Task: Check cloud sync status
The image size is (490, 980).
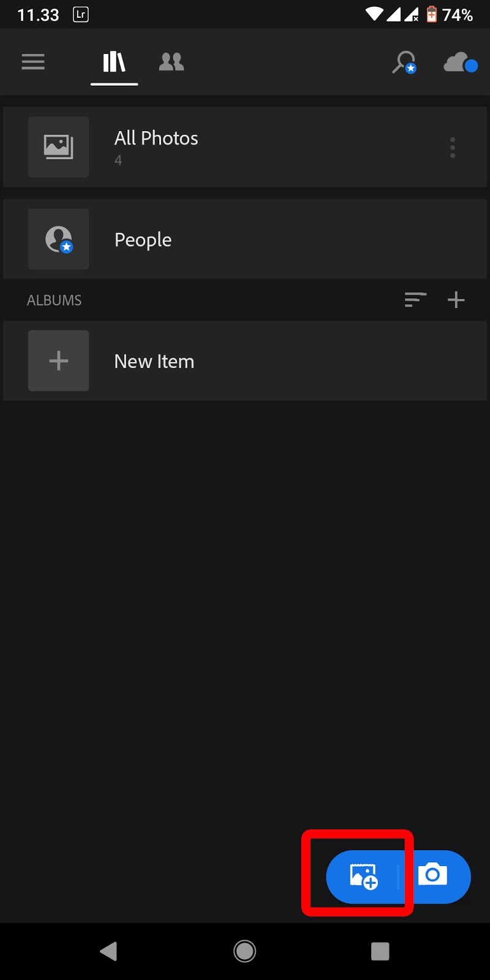Action: (458, 62)
